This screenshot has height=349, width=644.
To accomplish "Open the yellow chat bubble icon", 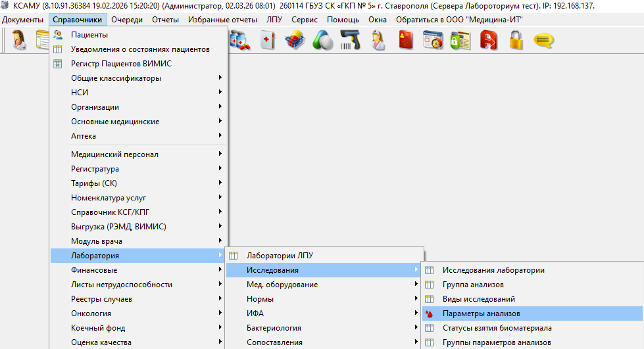I will (x=543, y=41).
